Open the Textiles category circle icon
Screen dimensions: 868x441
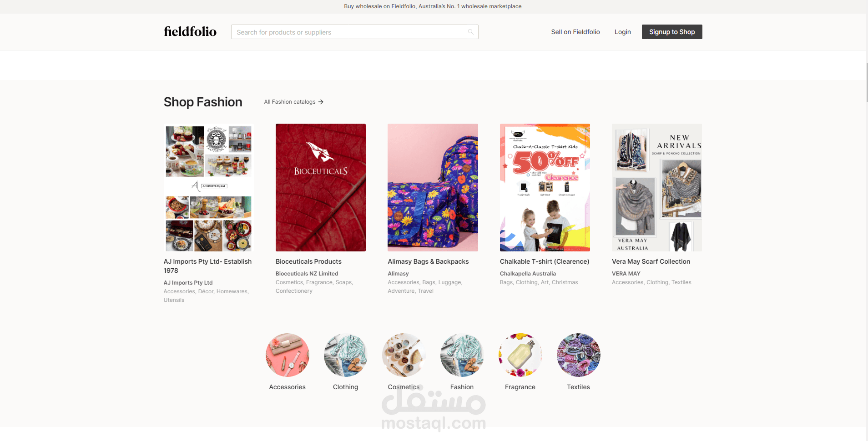point(579,355)
